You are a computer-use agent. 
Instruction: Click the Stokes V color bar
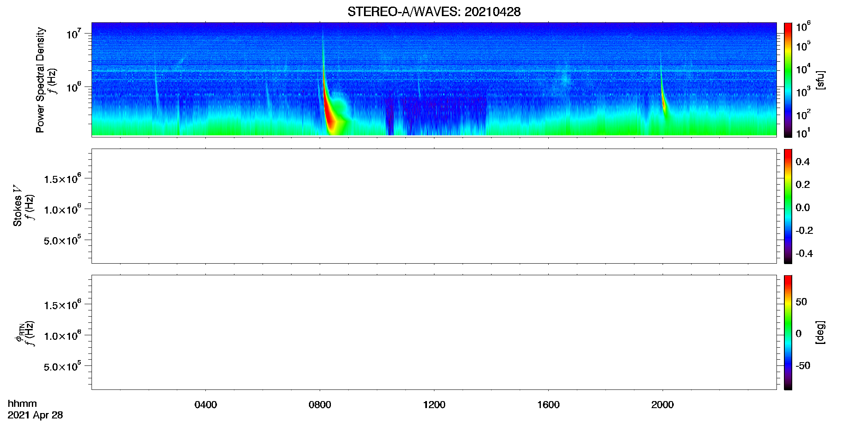point(788,206)
